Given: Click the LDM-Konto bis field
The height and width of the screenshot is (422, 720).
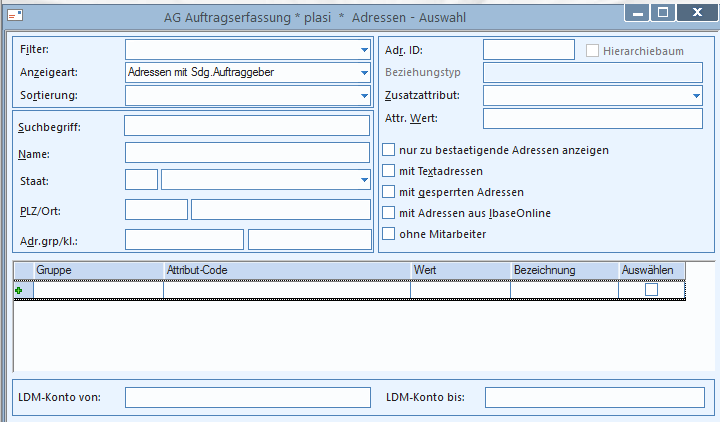Looking at the screenshot, I should point(595,398).
